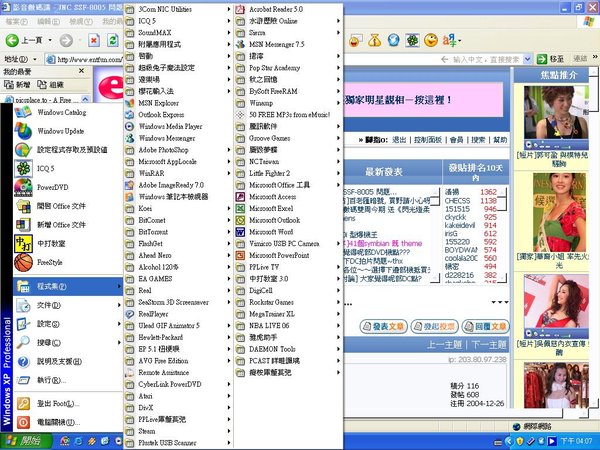
Task: Click the browser Refresh button
Action: (112, 40)
